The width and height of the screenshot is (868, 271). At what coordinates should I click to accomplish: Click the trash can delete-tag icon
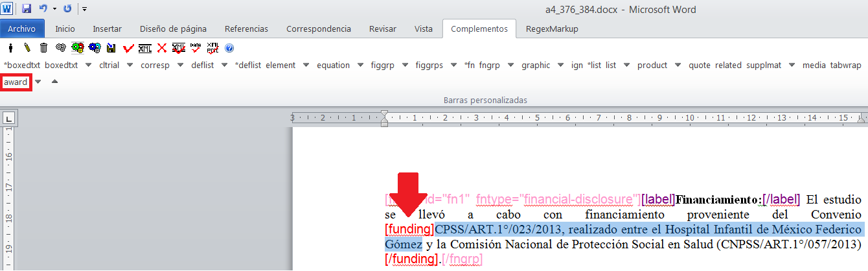(43, 48)
